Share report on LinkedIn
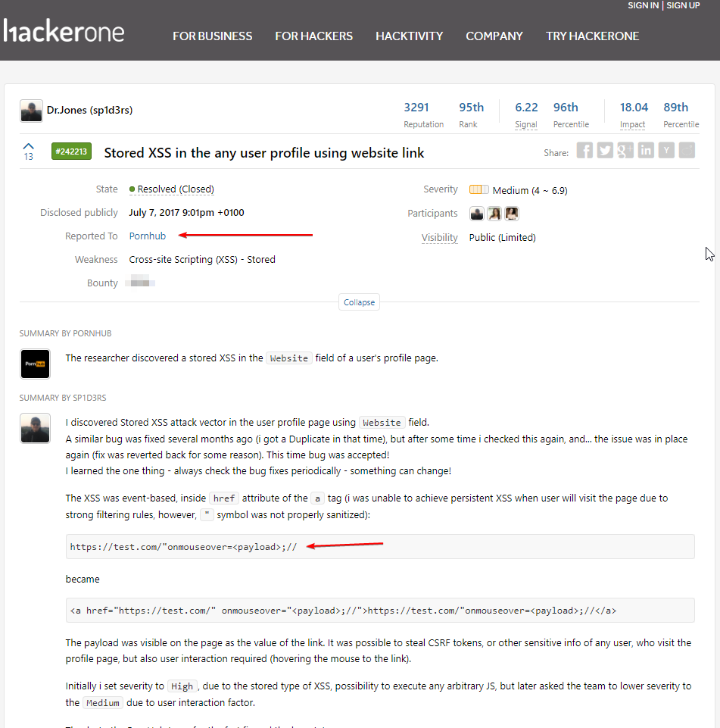The width and height of the screenshot is (720, 728). point(646,151)
